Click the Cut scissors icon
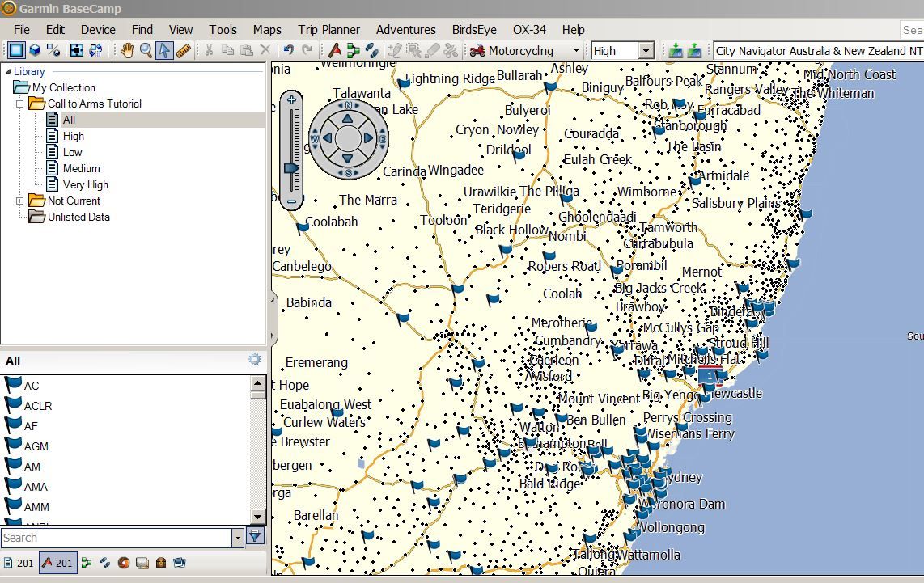This screenshot has width=924, height=583. click(x=209, y=51)
